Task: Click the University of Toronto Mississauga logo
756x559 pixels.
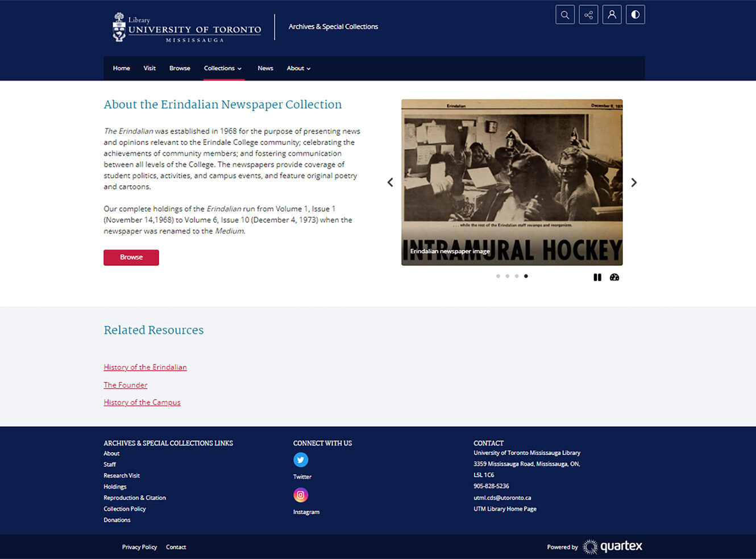Action: pyautogui.click(x=187, y=27)
